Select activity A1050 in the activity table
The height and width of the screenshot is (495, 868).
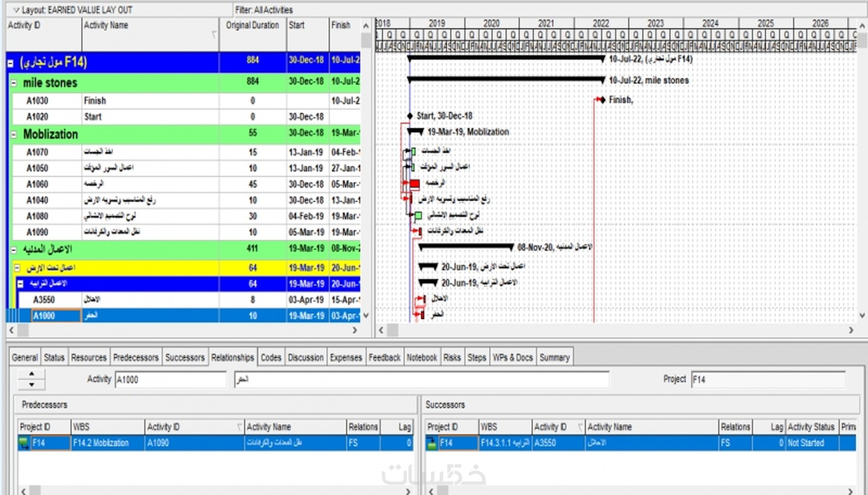pos(186,168)
